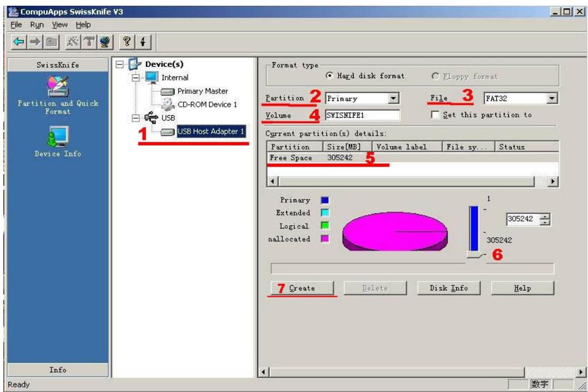Click the Size[MB] column header
Screen dimensions: 588x392
(347, 147)
